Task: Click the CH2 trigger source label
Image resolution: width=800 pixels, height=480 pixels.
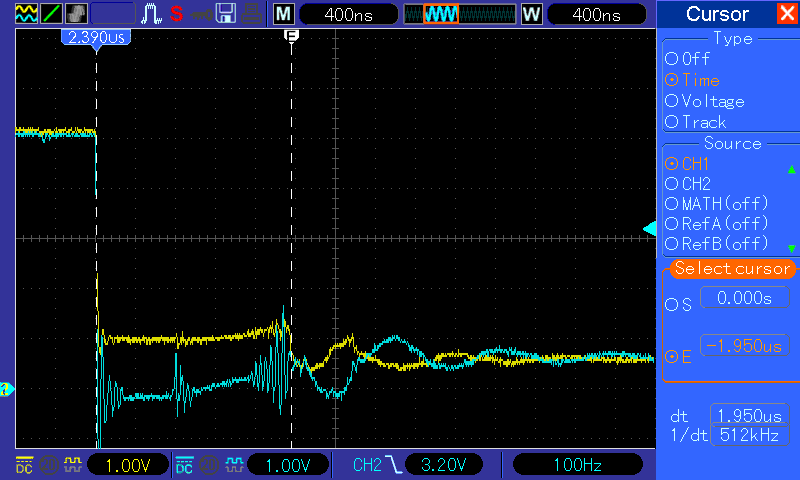Action: [367, 464]
